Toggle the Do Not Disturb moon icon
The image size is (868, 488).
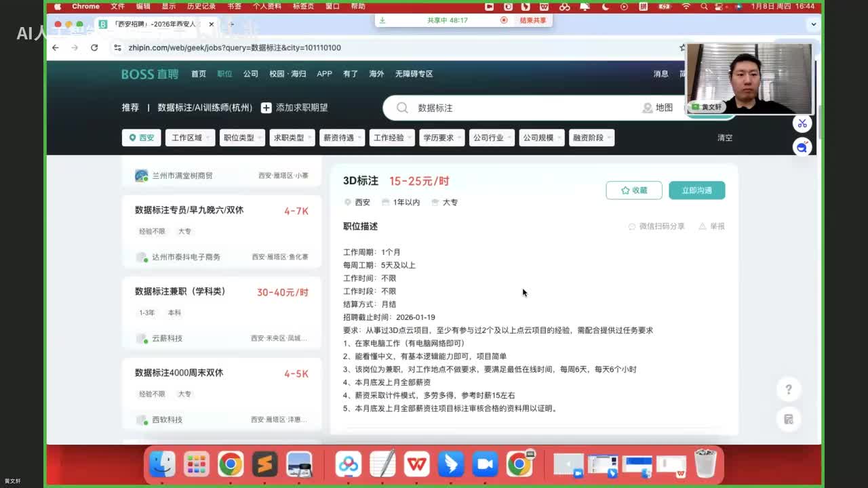click(605, 6)
